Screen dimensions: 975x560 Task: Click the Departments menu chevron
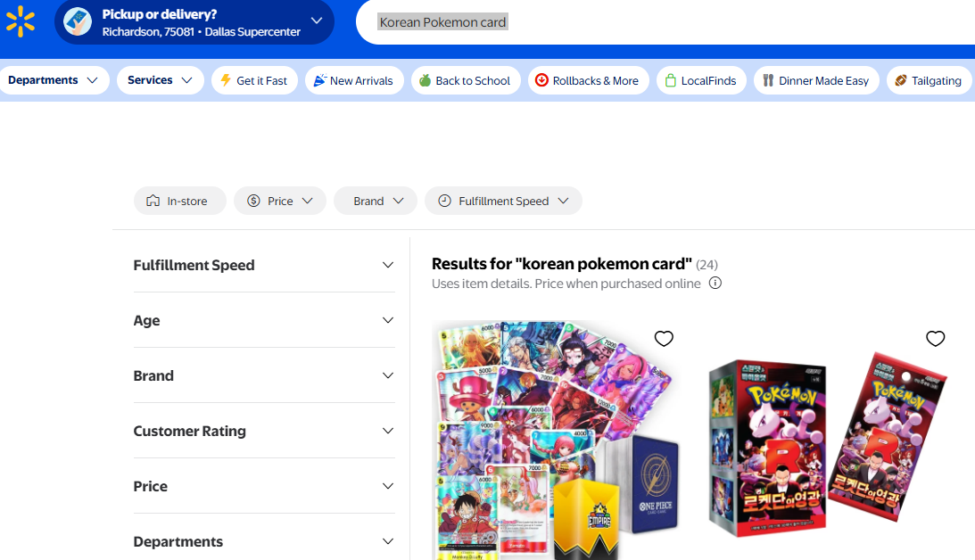(93, 80)
